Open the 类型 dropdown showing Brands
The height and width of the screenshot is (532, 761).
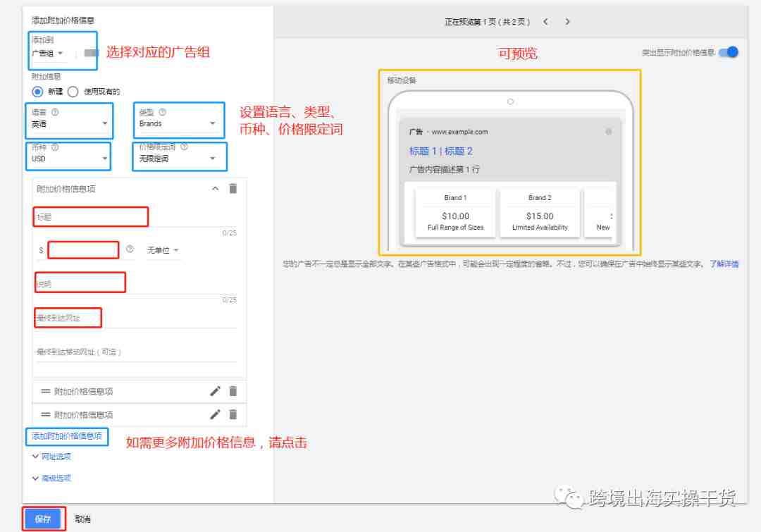pyautogui.click(x=178, y=124)
